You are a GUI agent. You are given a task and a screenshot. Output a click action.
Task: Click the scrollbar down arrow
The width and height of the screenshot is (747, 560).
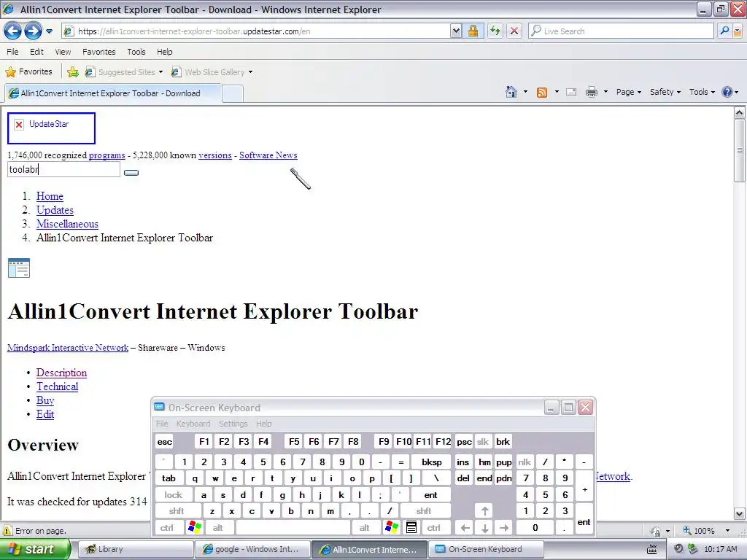(739, 514)
